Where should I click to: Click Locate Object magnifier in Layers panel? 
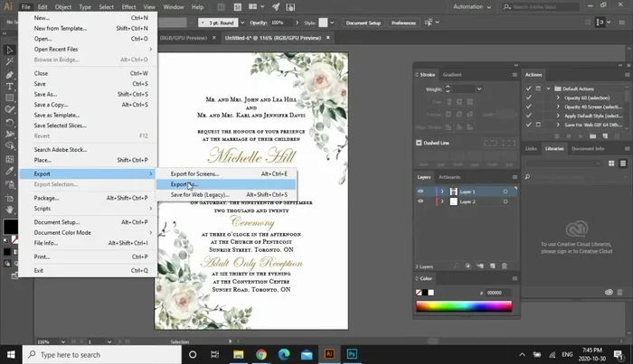click(456, 266)
